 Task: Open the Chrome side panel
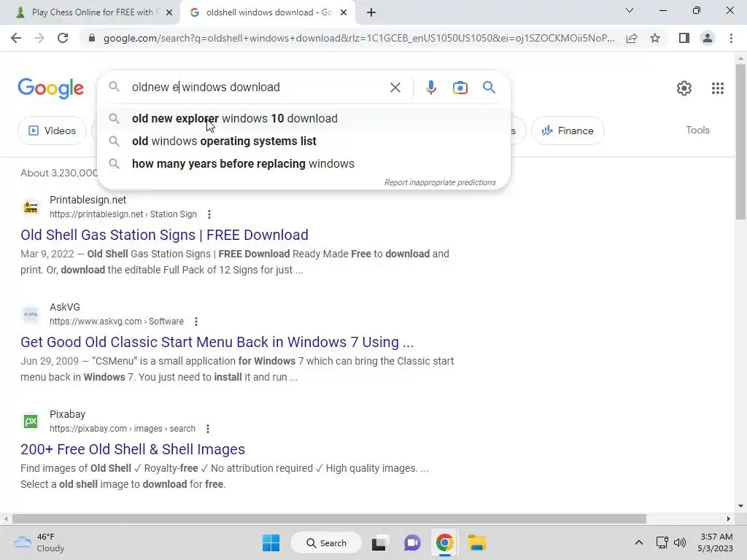[684, 38]
